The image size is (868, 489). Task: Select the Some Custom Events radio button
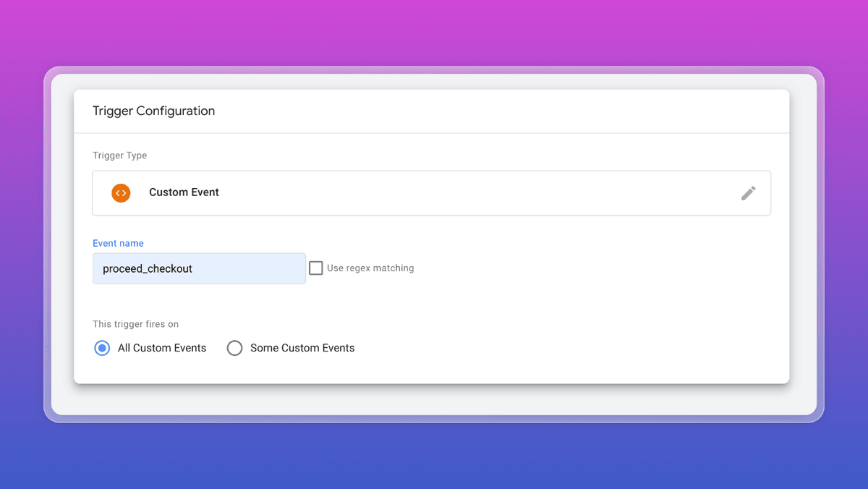pyautogui.click(x=234, y=348)
